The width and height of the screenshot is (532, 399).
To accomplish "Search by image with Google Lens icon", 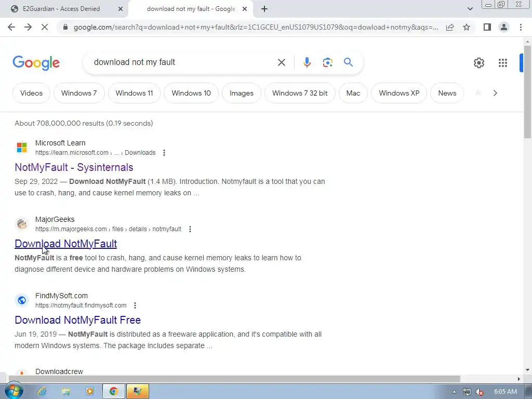I will pyautogui.click(x=327, y=62).
